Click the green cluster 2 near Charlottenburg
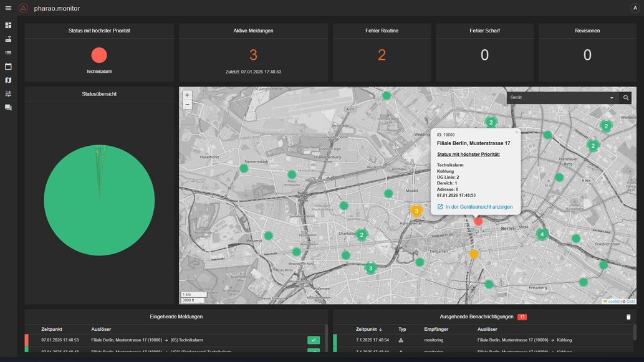 tap(362, 235)
